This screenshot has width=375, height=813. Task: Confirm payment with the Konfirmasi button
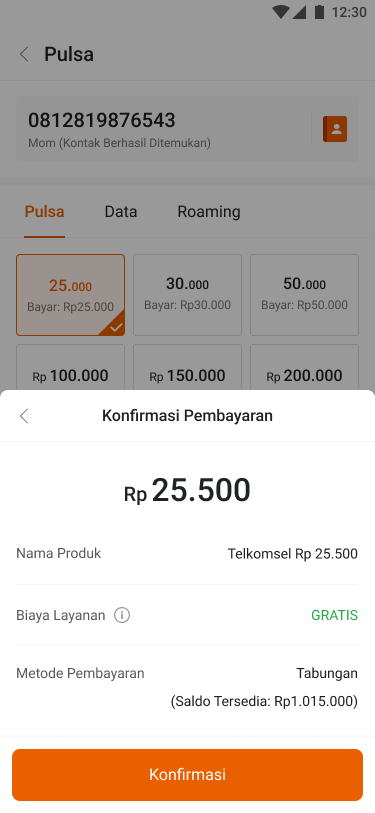(x=187, y=775)
